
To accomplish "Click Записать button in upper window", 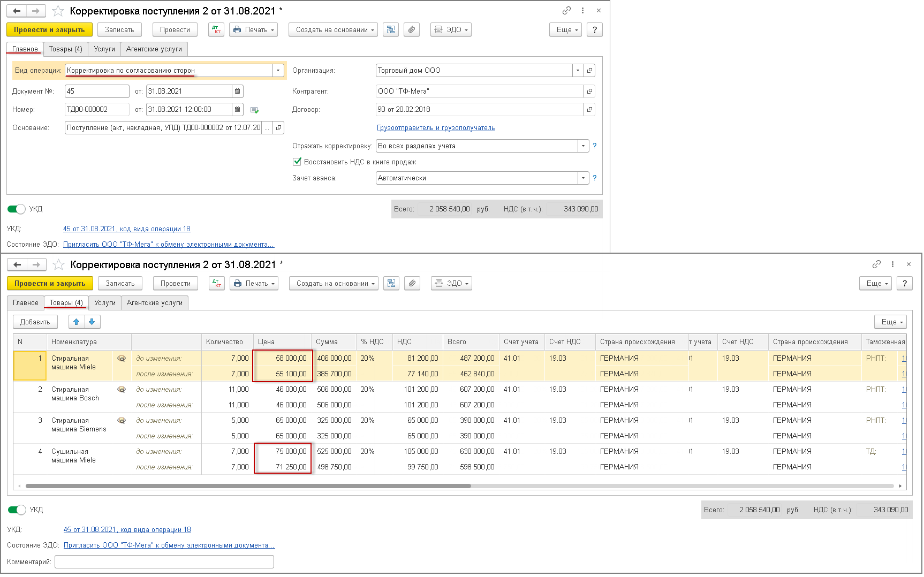I will click(x=119, y=29).
